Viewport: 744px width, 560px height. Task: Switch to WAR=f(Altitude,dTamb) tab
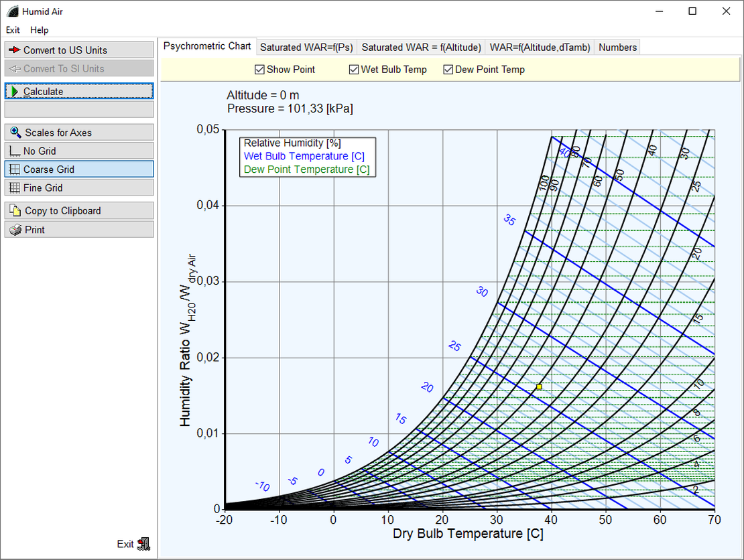click(540, 48)
